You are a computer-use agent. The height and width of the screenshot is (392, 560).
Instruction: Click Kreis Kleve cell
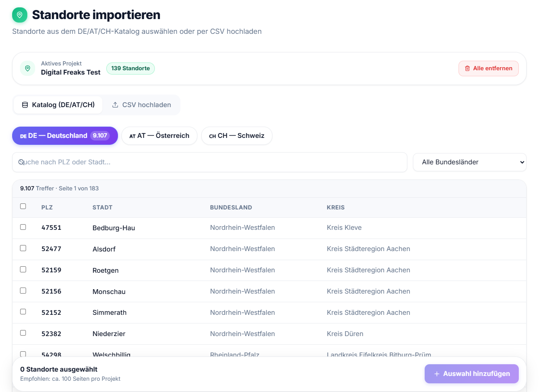(x=344, y=228)
